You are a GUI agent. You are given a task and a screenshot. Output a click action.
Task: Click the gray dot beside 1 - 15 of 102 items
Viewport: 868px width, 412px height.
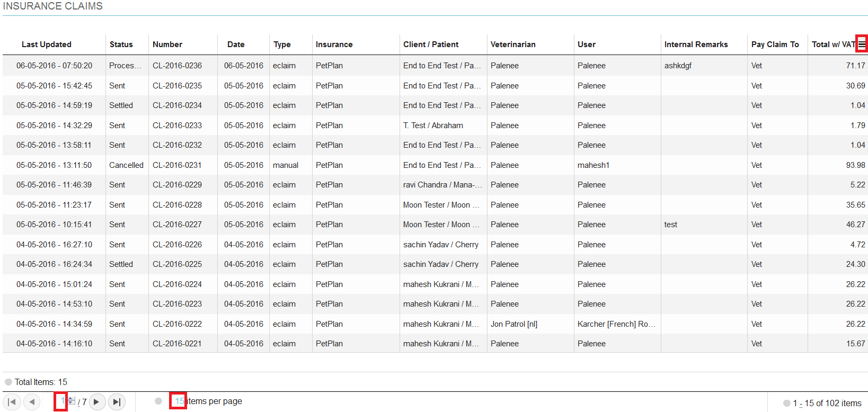pyautogui.click(x=787, y=403)
